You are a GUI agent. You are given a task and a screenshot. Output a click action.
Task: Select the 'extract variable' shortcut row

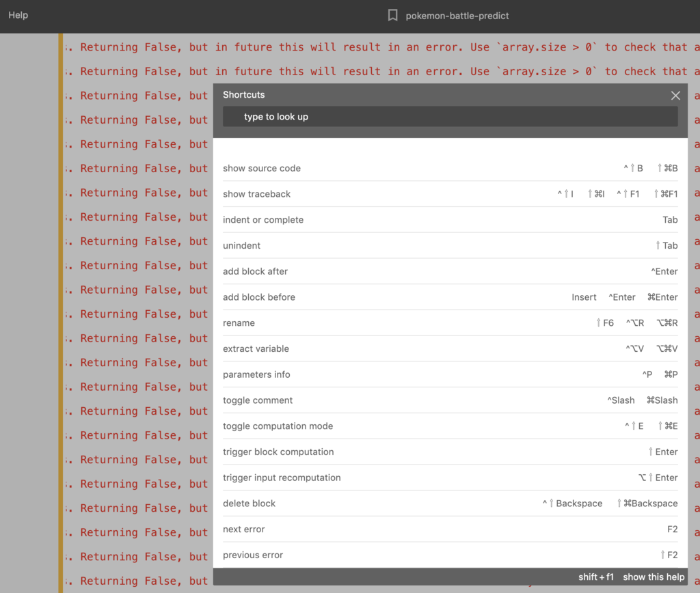pos(450,349)
